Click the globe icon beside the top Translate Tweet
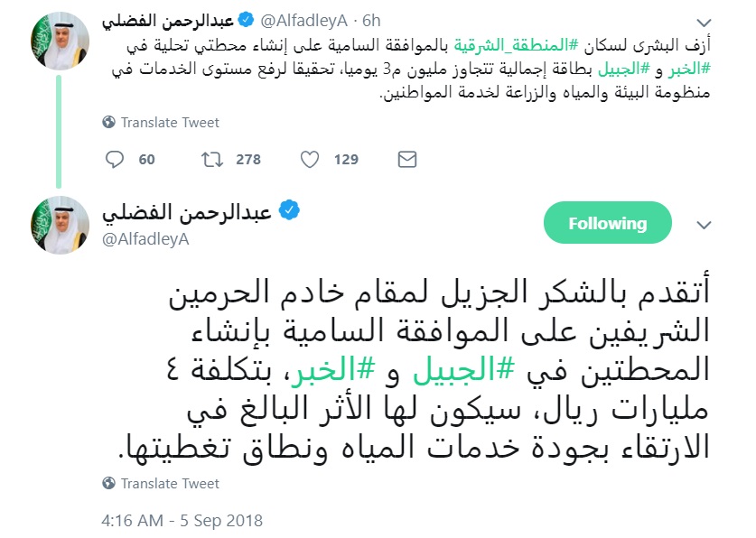The height and width of the screenshot is (538, 756). pos(109,123)
